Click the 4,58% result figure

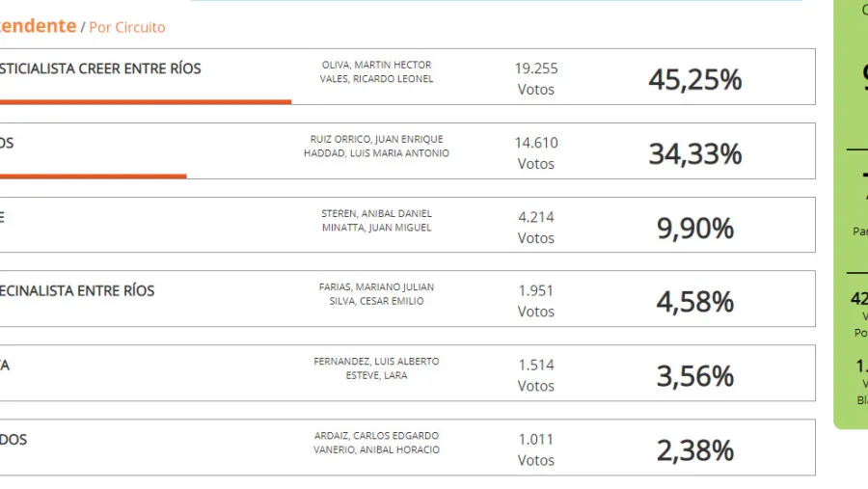coord(694,303)
